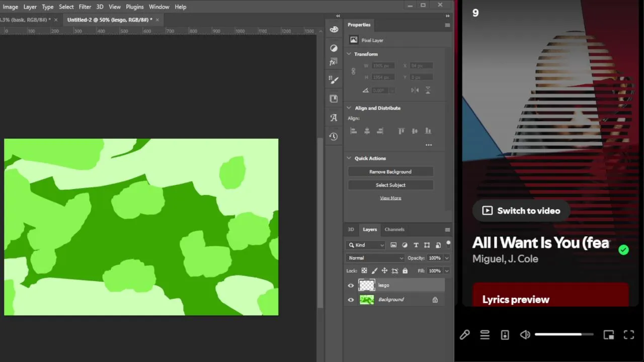This screenshot has height=362, width=644.
Task: Open Spotify lyrics microphone icon
Action: (464, 335)
